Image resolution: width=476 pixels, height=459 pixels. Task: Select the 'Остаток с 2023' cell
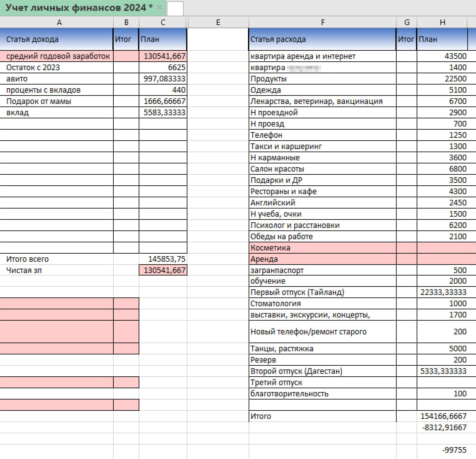(x=56, y=67)
